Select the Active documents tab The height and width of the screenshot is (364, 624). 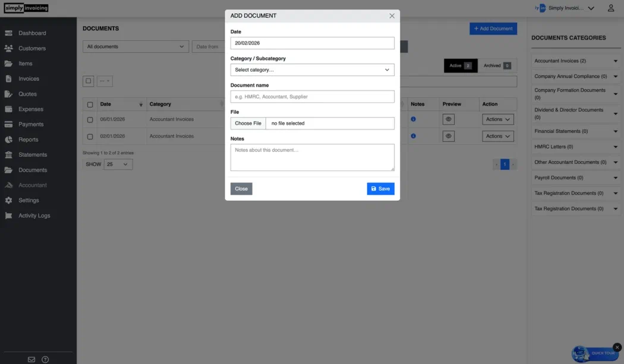pyautogui.click(x=462, y=65)
